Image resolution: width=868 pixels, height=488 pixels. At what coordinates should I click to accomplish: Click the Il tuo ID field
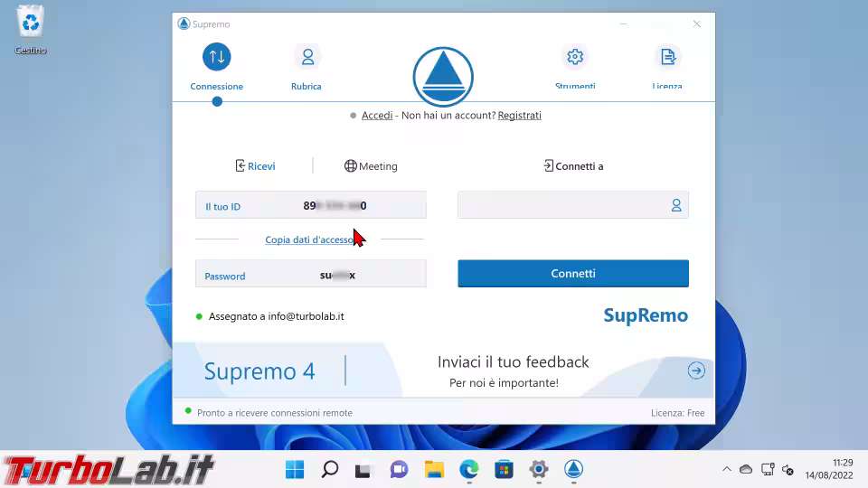[x=310, y=205]
